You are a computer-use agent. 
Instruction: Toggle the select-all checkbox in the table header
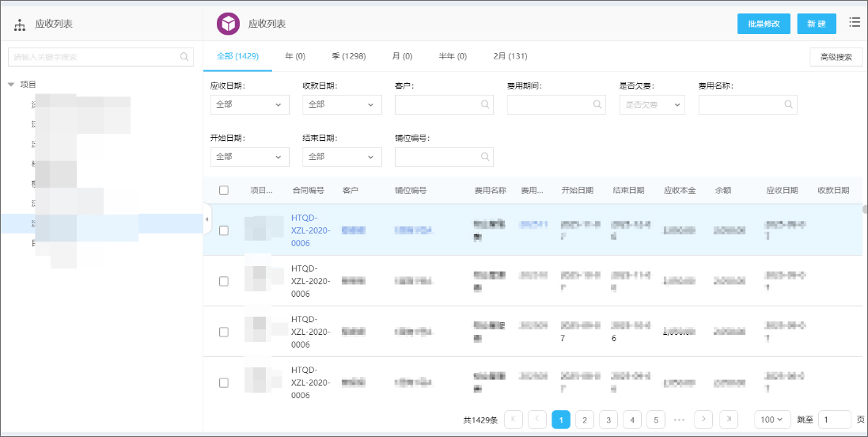click(x=224, y=190)
